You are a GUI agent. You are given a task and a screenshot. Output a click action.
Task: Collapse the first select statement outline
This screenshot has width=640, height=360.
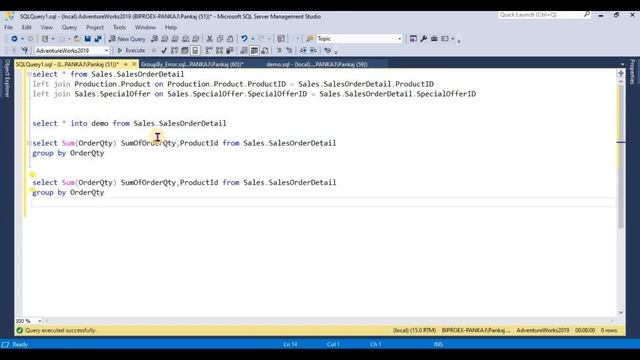(29, 74)
